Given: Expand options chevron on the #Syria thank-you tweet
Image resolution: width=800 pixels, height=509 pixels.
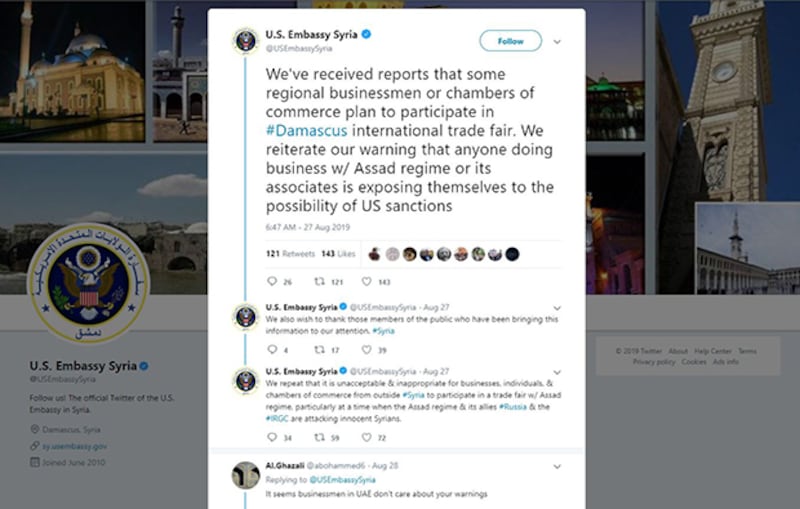Looking at the screenshot, I should (557, 308).
